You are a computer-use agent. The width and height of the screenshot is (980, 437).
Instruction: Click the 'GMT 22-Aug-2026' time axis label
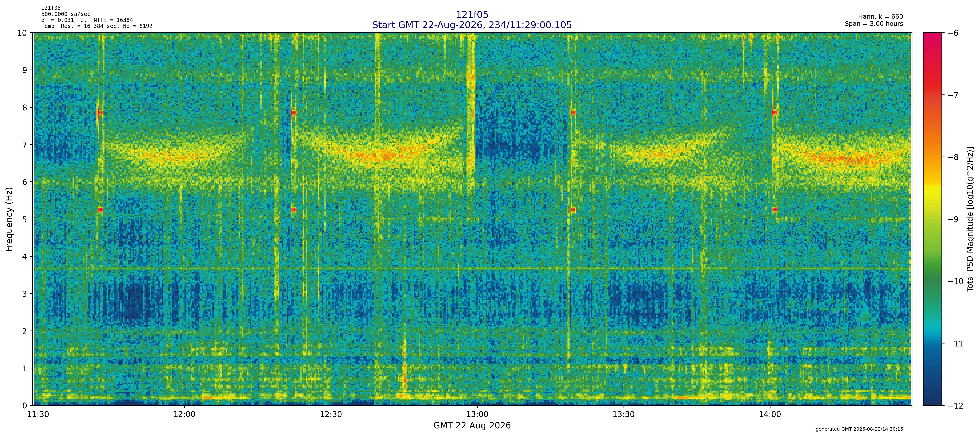coord(472,426)
